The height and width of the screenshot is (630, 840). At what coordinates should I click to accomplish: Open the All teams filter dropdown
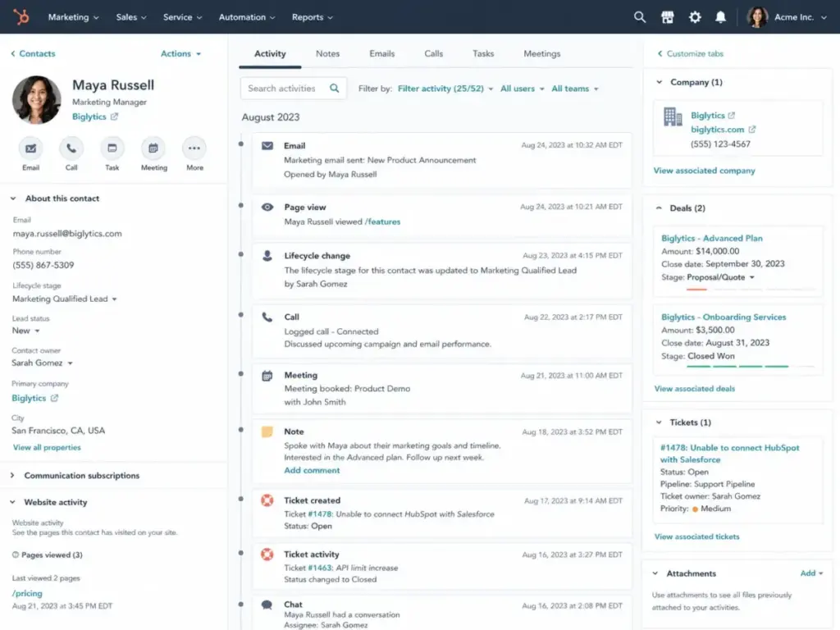coord(575,89)
